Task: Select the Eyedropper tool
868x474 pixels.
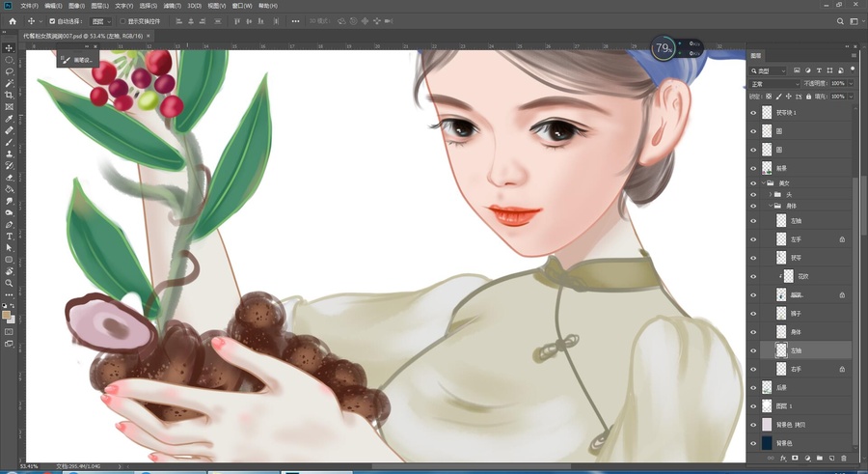Action: (9, 119)
